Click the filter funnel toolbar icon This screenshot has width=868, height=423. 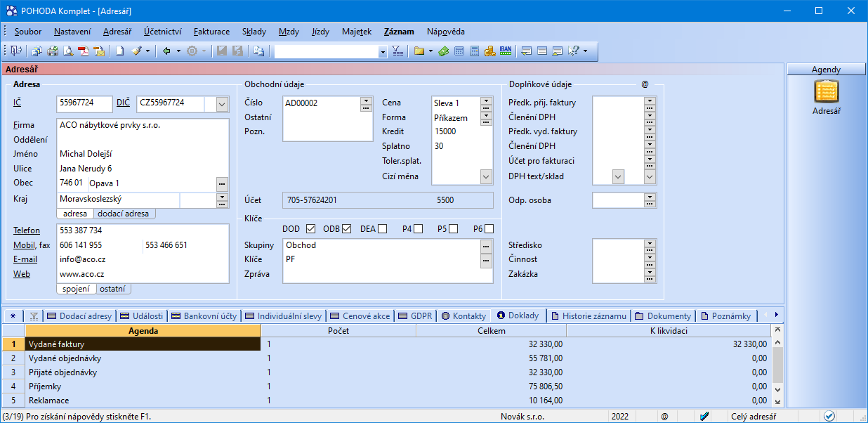397,51
